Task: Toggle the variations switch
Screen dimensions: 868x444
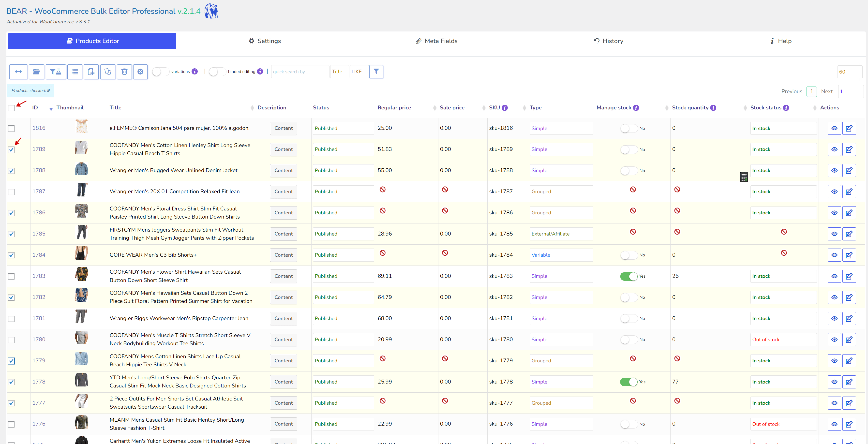Action: pyautogui.click(x=160, y=71)
